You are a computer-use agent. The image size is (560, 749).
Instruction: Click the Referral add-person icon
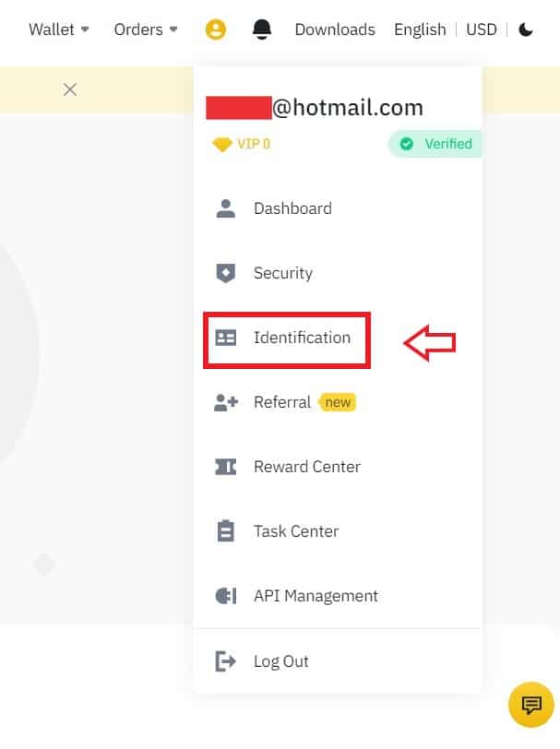click(225, 402)
